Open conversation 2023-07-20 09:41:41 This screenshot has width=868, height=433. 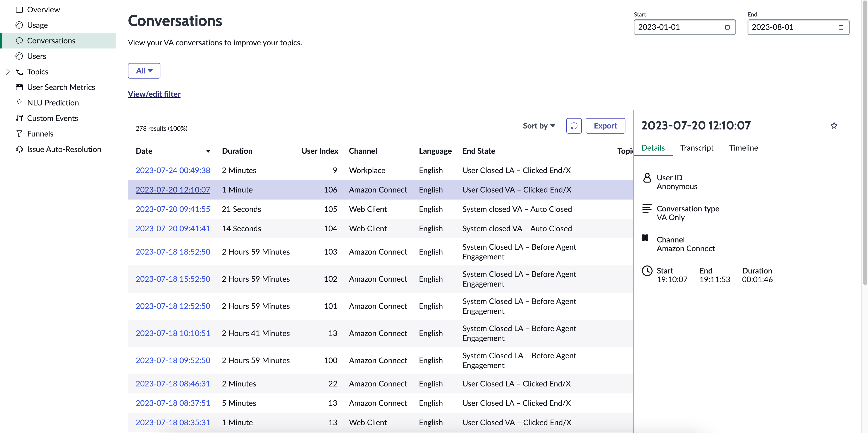(x=173, y=229)
